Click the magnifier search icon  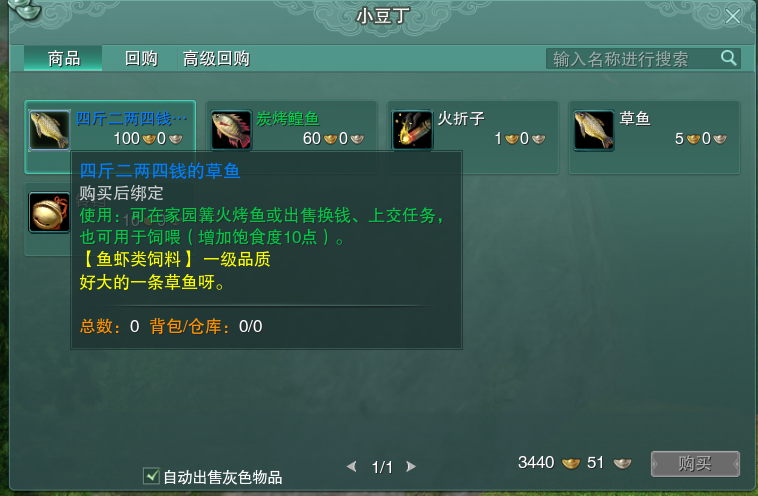[729, 58]
